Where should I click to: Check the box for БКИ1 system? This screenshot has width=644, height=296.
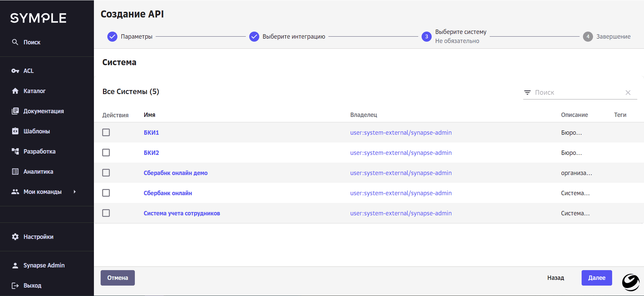pyautogui.click(x=106, y=132)
